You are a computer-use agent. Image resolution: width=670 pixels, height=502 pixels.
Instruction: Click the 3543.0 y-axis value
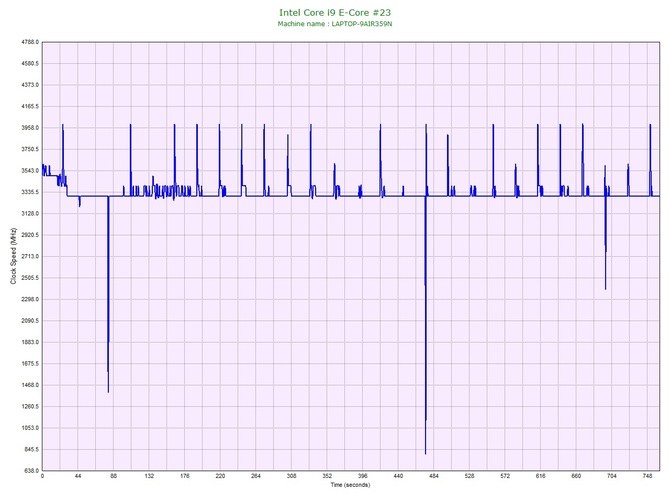point(30,171)
